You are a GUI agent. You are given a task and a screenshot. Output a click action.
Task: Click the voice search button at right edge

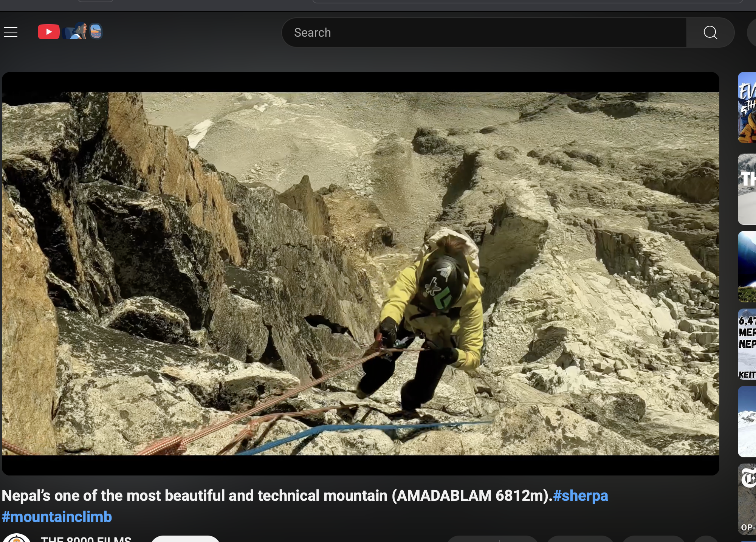[752, 33]
